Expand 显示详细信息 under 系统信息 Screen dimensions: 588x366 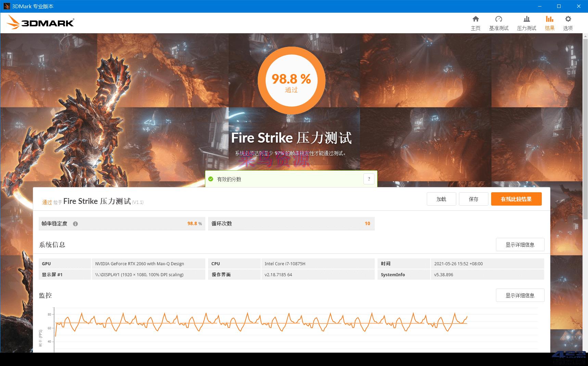click(520, 244)
